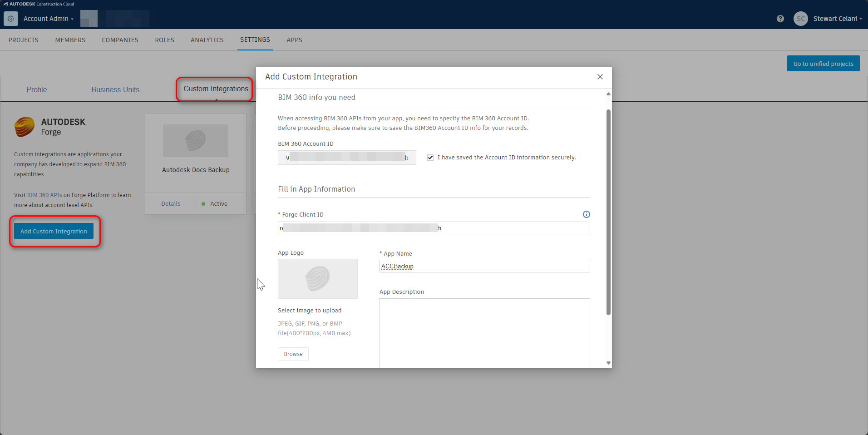Go to the PROJECTS tab
The image size is (868, 435).
pyautogui.click(x=24, y=40)
